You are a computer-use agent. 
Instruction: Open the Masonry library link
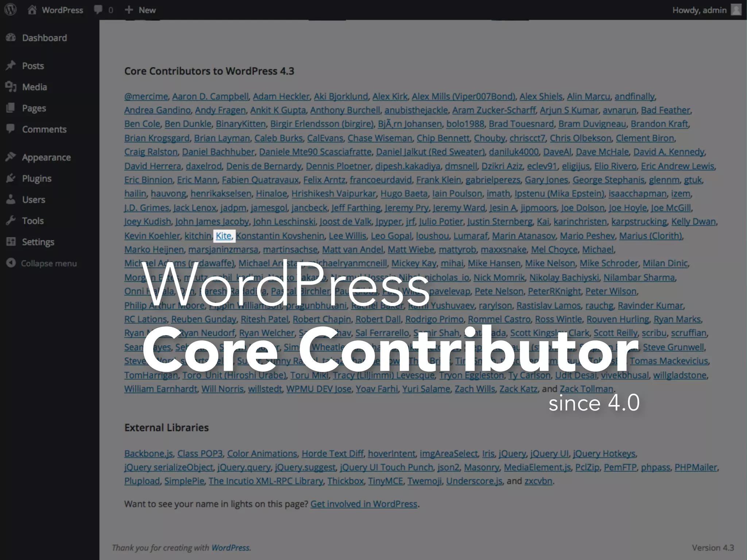(x=481, y=467)
